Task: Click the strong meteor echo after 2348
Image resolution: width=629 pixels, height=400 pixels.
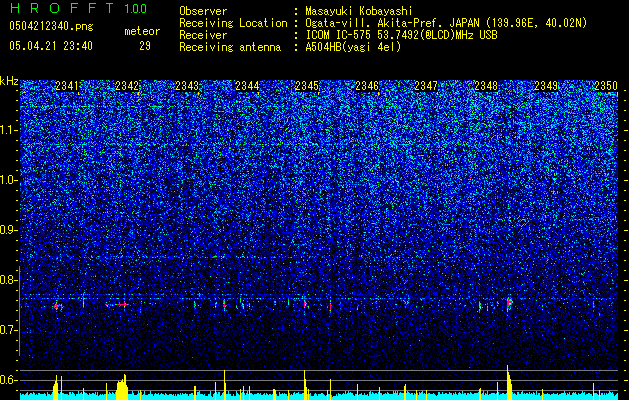Action: click(x=509, y=305)
